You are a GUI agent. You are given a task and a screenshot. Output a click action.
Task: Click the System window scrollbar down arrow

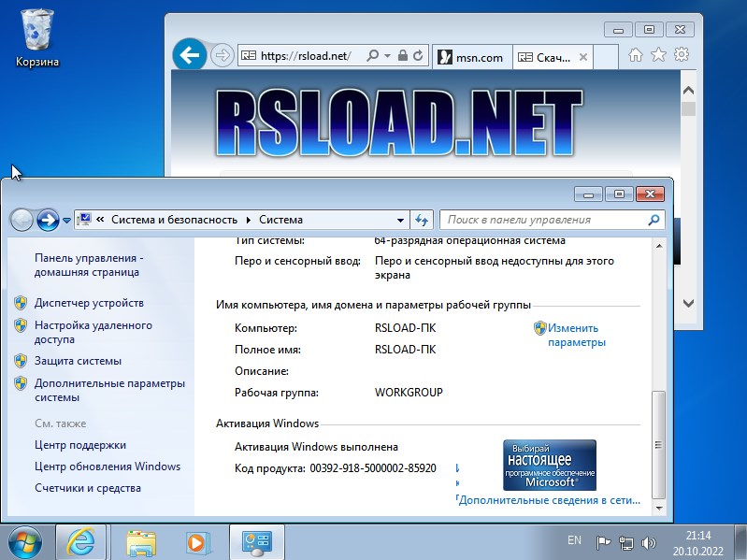659,508
